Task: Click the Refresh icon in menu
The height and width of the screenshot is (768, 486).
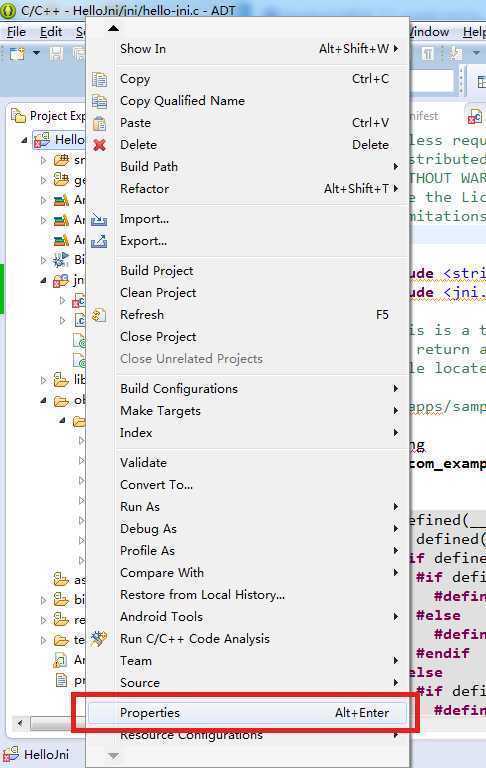Action: tap(99, 315)
